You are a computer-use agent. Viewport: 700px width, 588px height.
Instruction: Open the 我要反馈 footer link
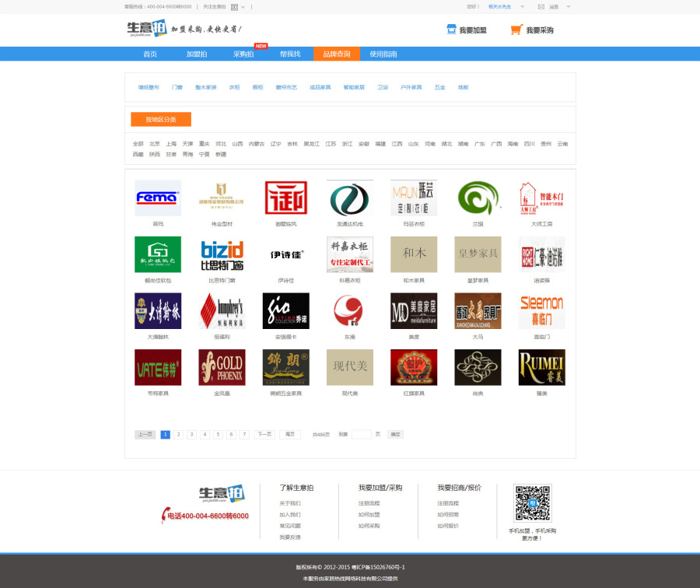(290, 537)
